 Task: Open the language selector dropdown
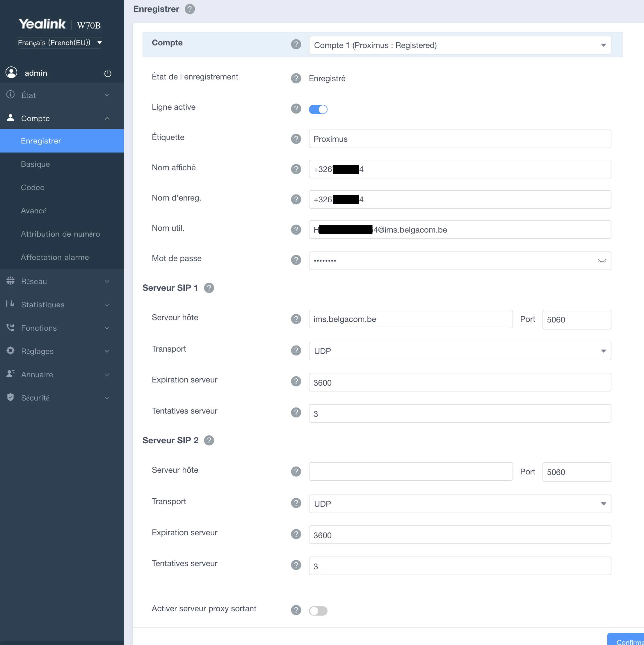tap(60, 43)
